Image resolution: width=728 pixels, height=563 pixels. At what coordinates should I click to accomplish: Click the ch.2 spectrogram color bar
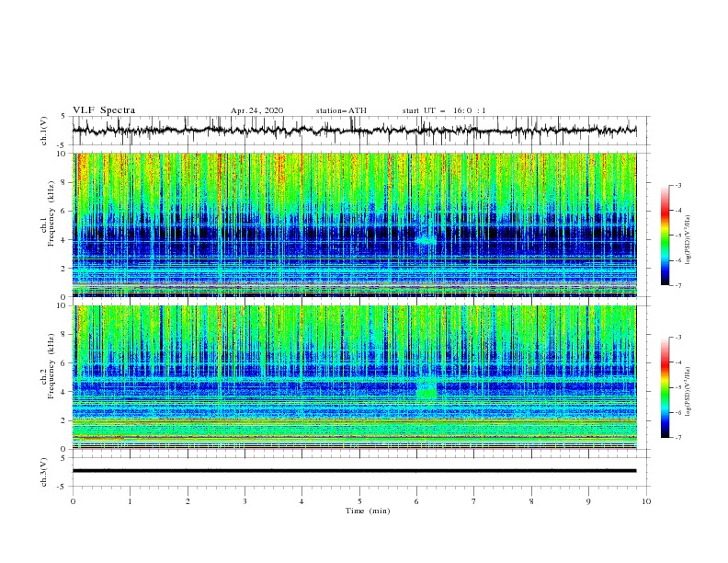665,387
